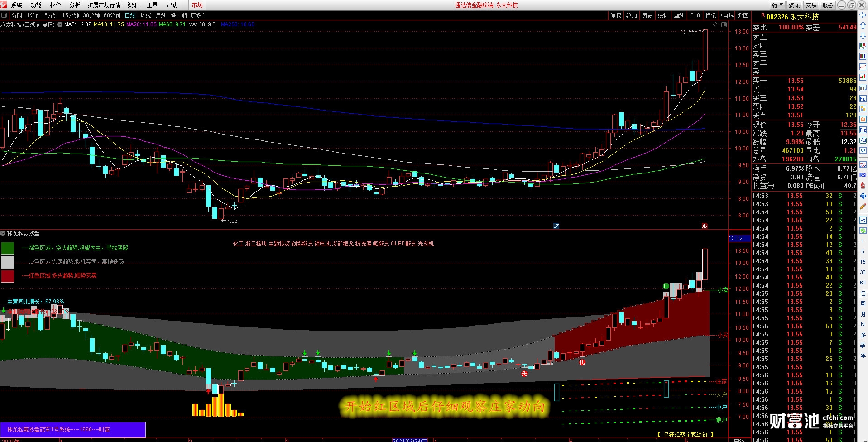Select the 年 yearly period in sidebar
Image resolution: width=868 pixels, height=442 pixels.
pos(862,356)
